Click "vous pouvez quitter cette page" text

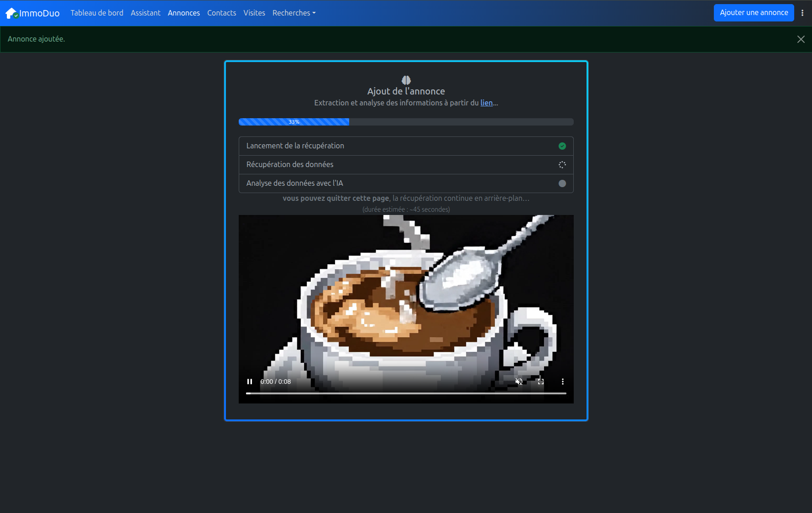[336, 198]
